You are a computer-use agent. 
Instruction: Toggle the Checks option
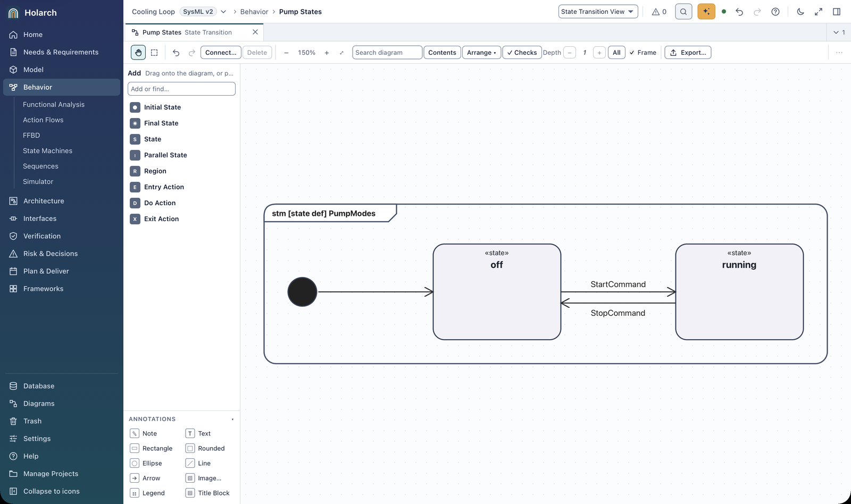click(522, 53)
